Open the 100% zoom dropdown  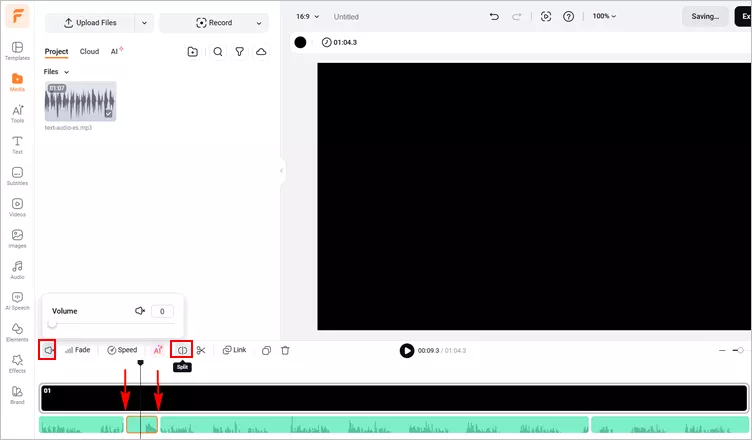coord(604,16)
